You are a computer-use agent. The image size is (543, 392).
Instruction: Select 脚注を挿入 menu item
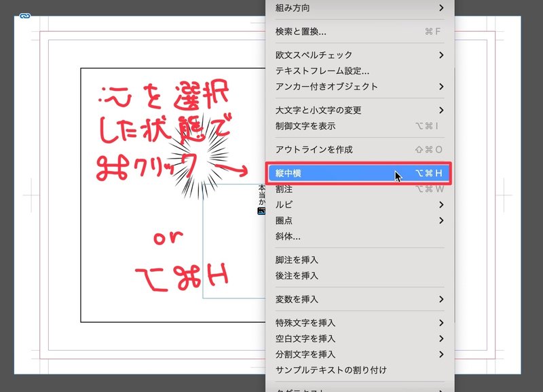click(x=360, y=260)
